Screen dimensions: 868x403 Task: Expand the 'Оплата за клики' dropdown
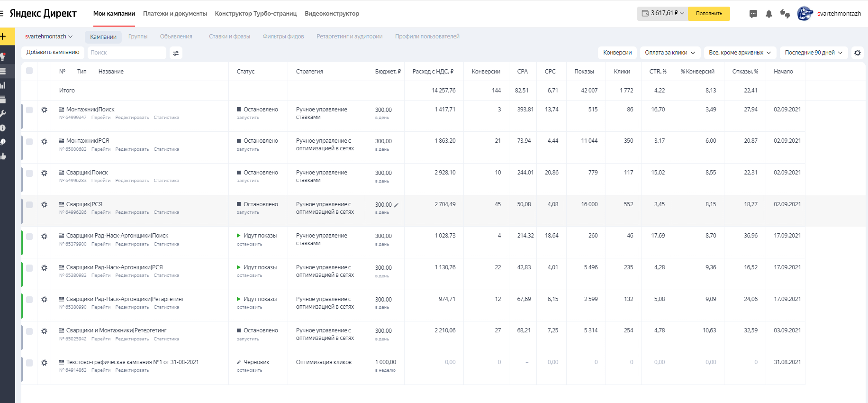click(669, 53)
